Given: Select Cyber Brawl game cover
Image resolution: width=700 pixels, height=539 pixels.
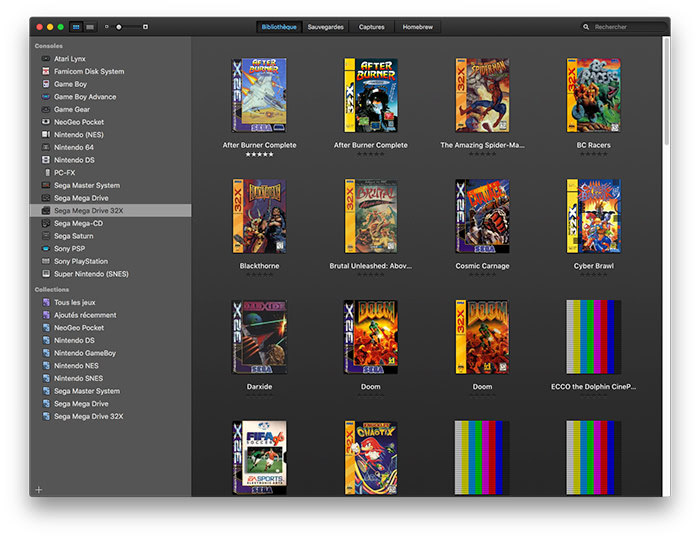Looking at the screenshot, I should pos(593,216).
